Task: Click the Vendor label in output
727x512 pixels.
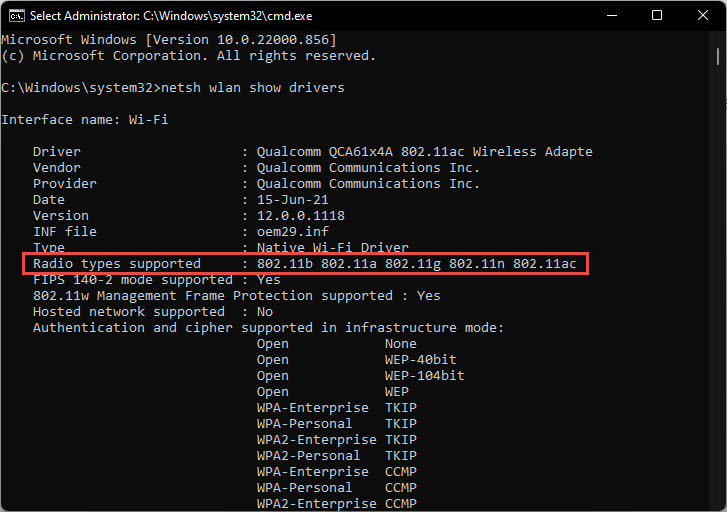Action: point(56,168)
